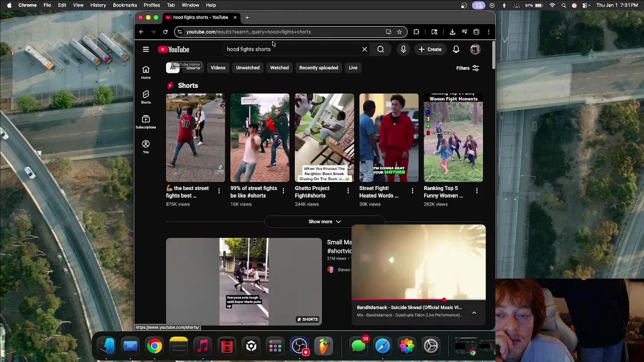Open 'the best street fights best' title
Image resolution: width=644 pixels, height=362 pixels.
click(x=187, y=192)
